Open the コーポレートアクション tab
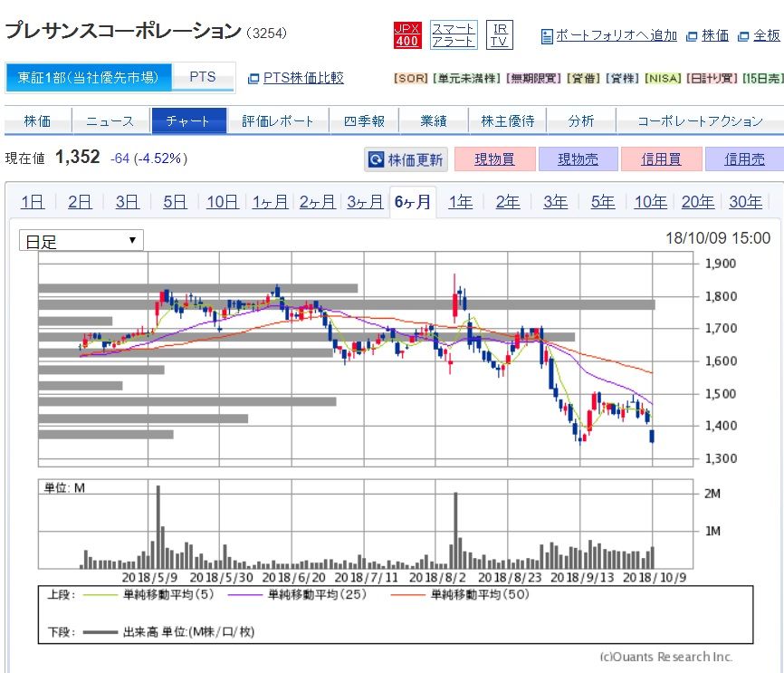 (700, 121)
